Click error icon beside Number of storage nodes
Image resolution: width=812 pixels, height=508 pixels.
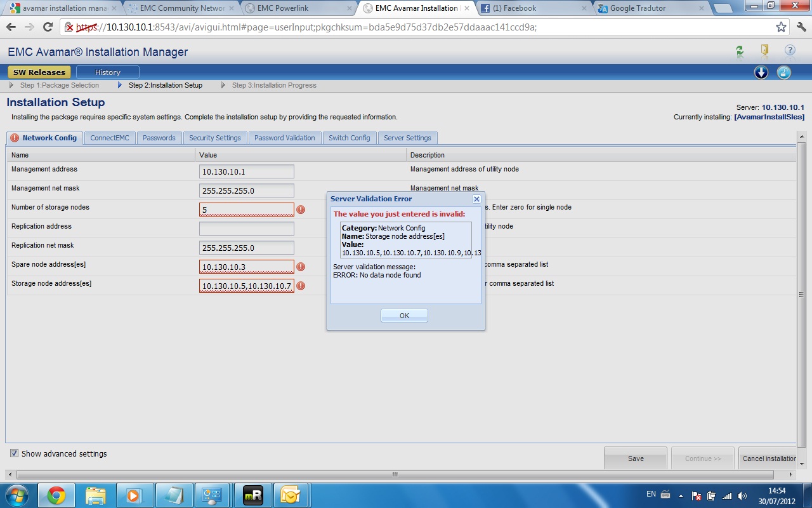tap(301, 210)
